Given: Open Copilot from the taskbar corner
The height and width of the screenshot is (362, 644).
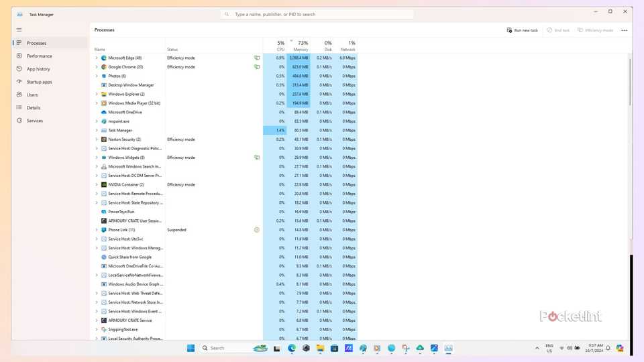Looking at the screenshot, I should point(620,348).
